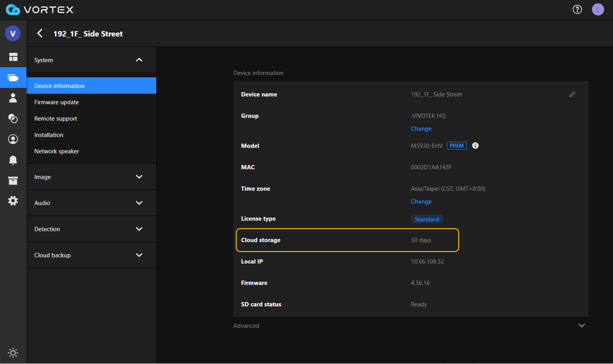Select the Network speaker option

(56, 151)
